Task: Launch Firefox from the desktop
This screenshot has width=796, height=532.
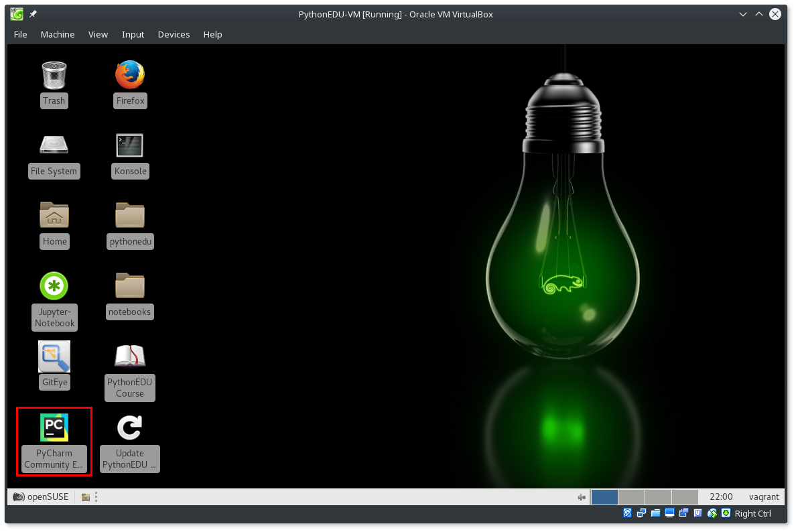Action: (x=130, y=74)
